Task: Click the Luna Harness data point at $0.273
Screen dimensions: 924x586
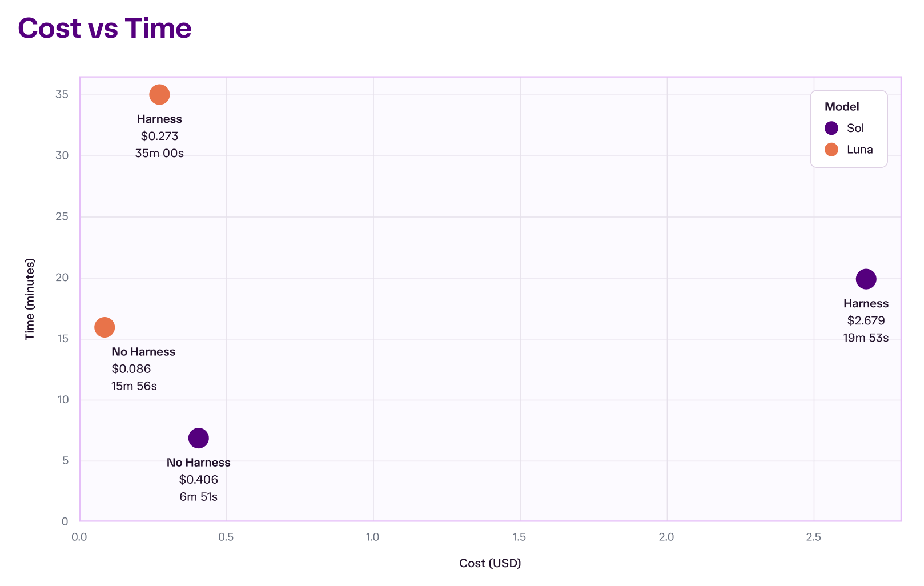Action: pos(159,94)
